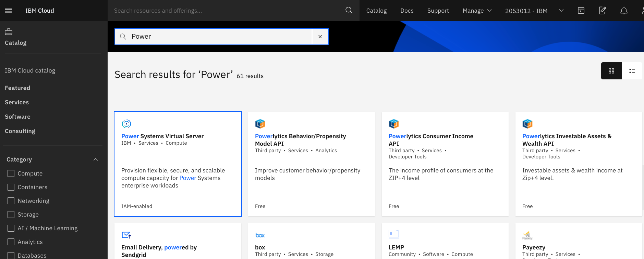Check the Containers category checkbox
This screenshot has height=259, width=644.
coord(11,187)
